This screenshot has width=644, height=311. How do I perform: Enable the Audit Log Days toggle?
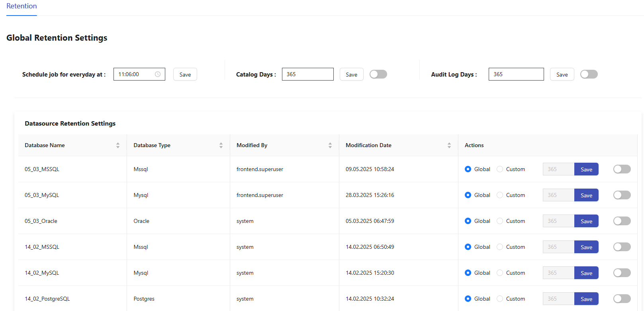click(x=589, y=74)
